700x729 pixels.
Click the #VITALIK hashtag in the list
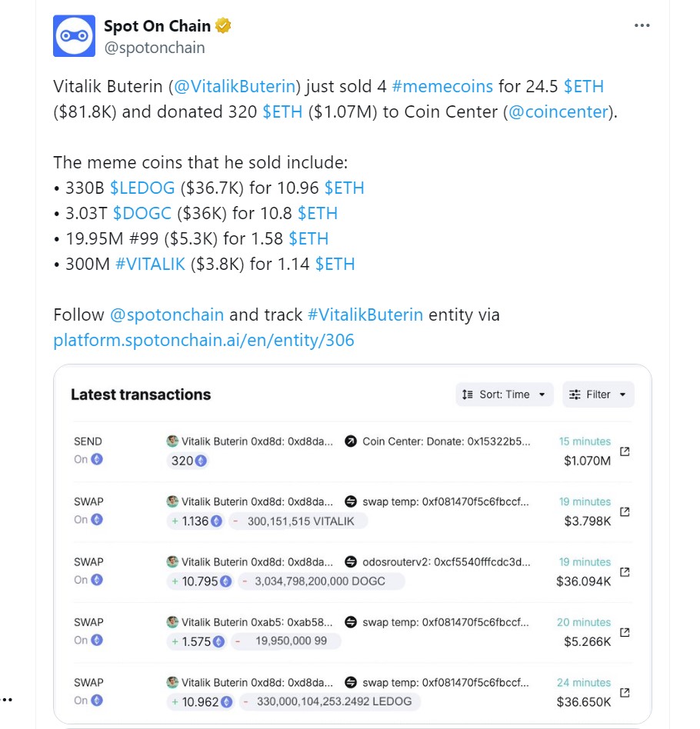click(x=150, y=264)
